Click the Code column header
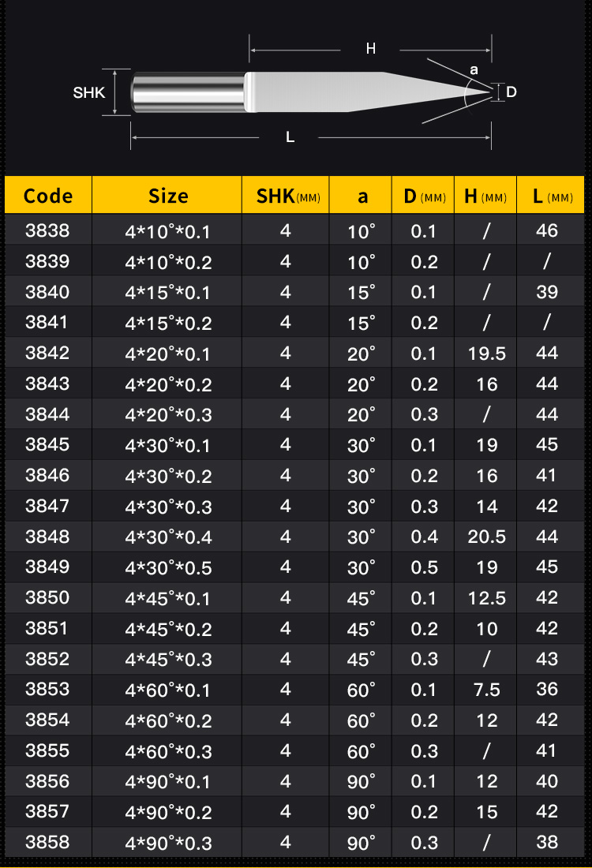 pyautogui.click(x=48, y=196)
